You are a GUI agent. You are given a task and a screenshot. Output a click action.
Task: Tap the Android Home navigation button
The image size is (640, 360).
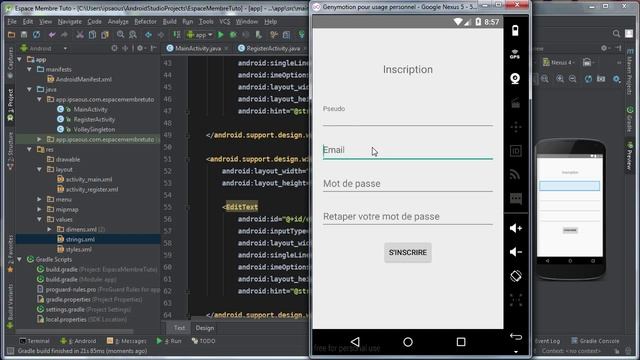point(408,342)
